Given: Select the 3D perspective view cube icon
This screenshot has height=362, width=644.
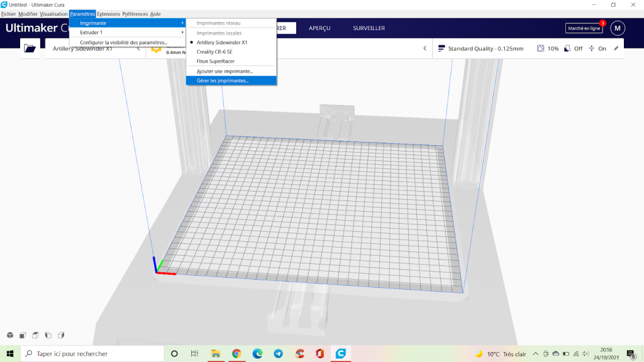Looking at the screenshot, I should 10,336.
